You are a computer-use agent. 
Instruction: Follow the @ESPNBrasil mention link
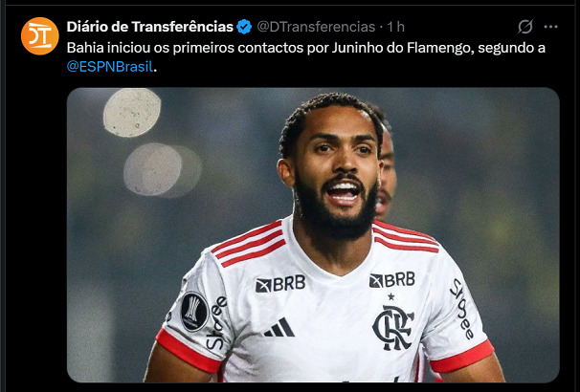(x=109, y=67)
